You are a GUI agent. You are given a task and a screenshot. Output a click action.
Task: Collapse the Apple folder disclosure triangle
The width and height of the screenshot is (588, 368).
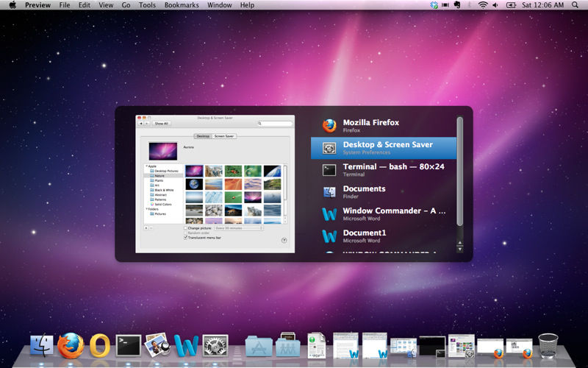[x=146, y=166]
